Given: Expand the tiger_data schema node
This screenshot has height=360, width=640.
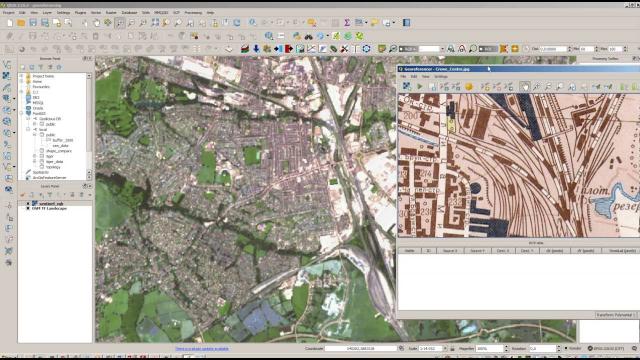Looking at the screenshot, I should 35,162.
